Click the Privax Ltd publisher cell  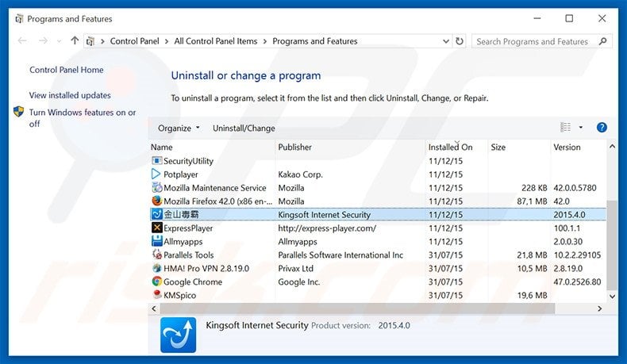point(296,269)
